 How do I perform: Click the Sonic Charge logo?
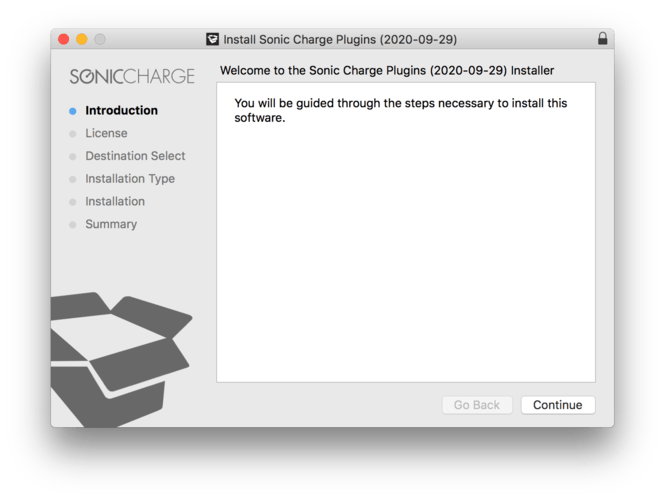coord(132,76)
